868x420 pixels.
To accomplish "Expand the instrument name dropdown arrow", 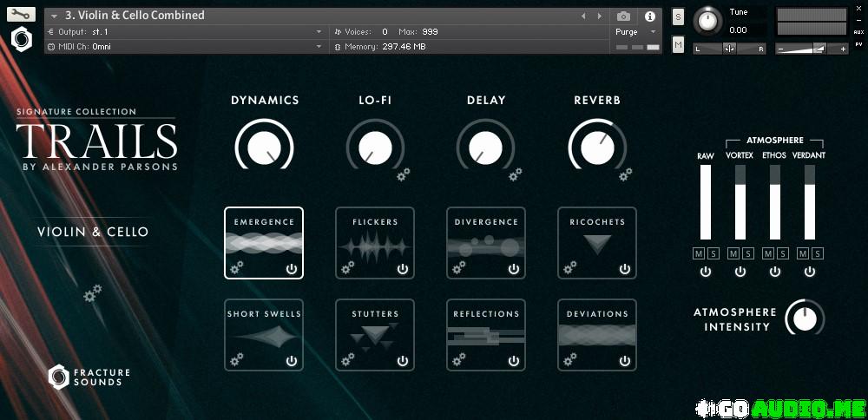I will (x=54, y=16).
